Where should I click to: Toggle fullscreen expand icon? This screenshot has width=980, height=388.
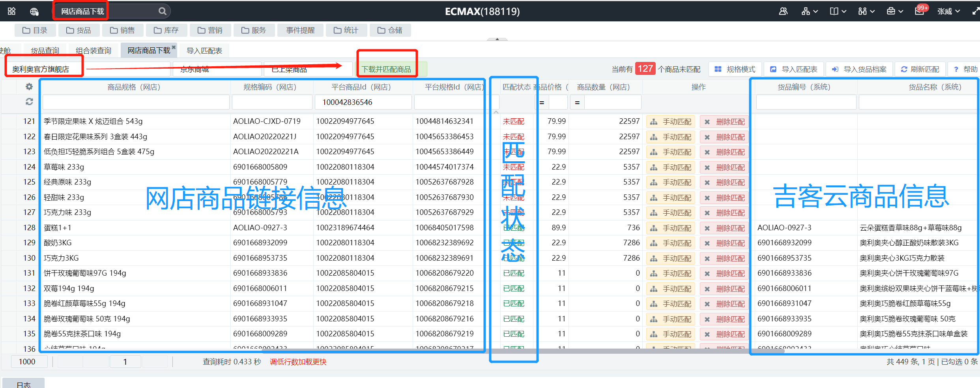click(x=975, y=11)
